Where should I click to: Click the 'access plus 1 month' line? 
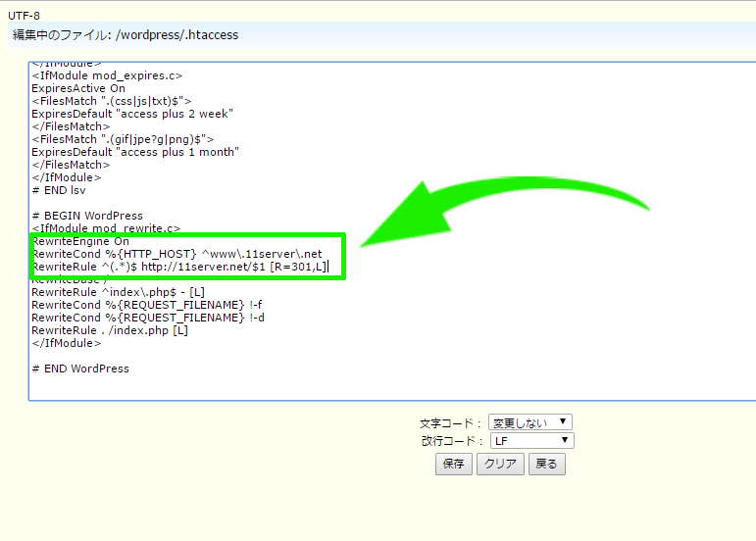point(135,152)
